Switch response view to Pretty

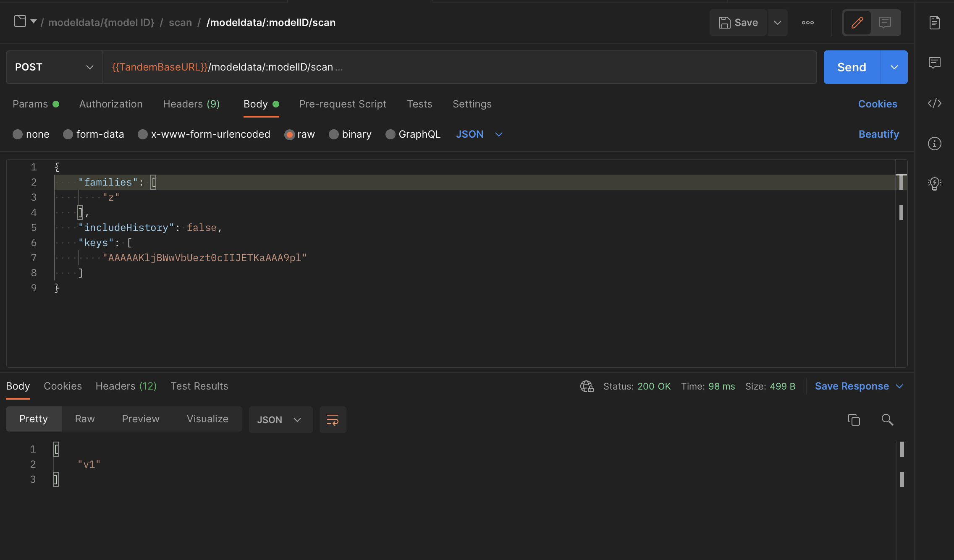coord(34,419)
